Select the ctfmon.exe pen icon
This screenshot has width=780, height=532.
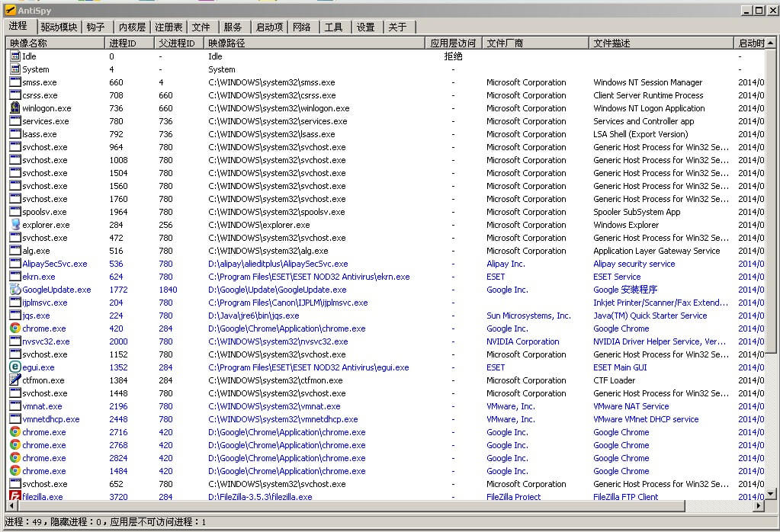click(15, 380)
